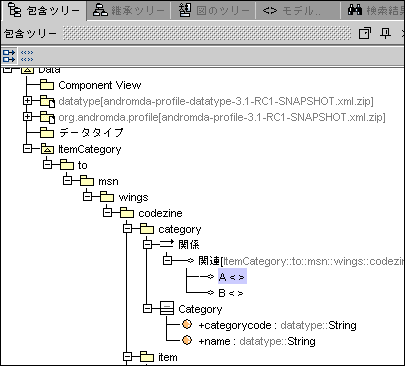Click the msn package folder icon
Viewport: 405px width, 366px height.
point(87,181)
